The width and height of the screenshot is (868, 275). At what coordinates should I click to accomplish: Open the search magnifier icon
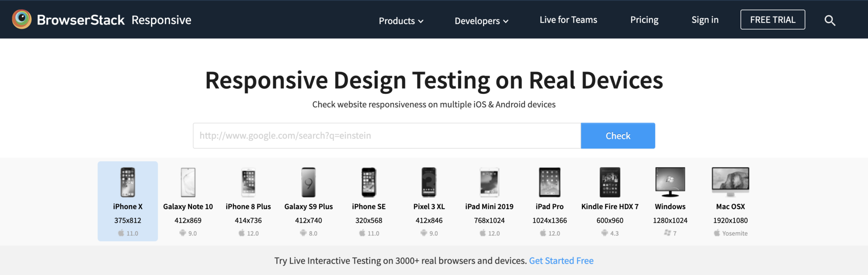pos(829,20)
